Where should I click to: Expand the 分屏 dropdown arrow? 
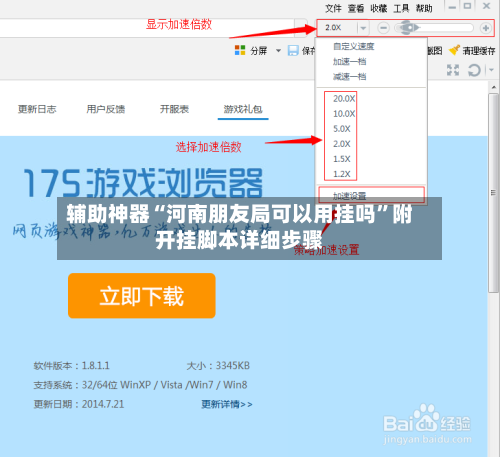point(278,51)
